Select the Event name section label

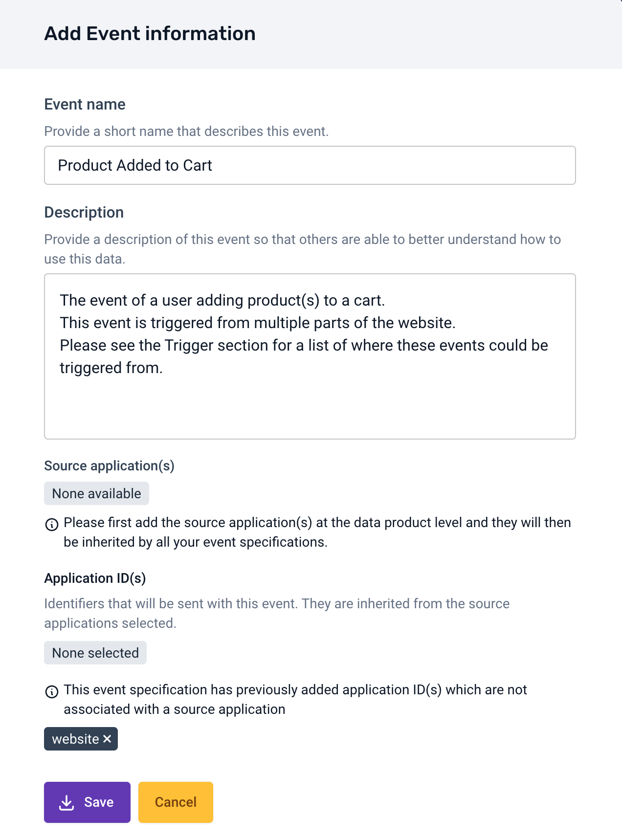click(x=85, y=104)
